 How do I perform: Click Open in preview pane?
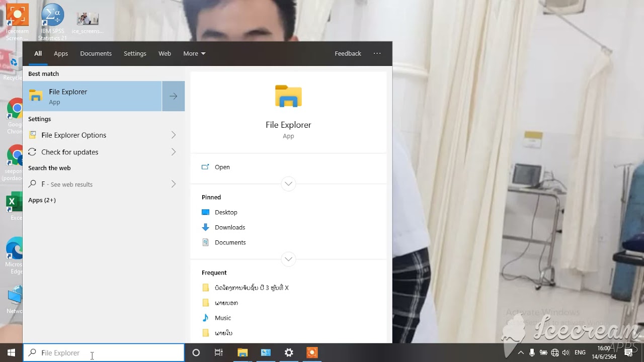[x=222, y=167]
